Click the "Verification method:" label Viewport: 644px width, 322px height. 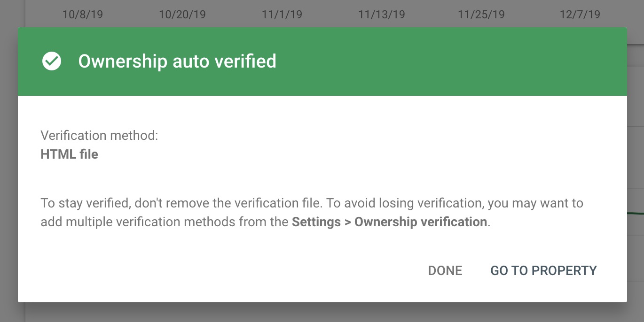[x=99, y=136]
